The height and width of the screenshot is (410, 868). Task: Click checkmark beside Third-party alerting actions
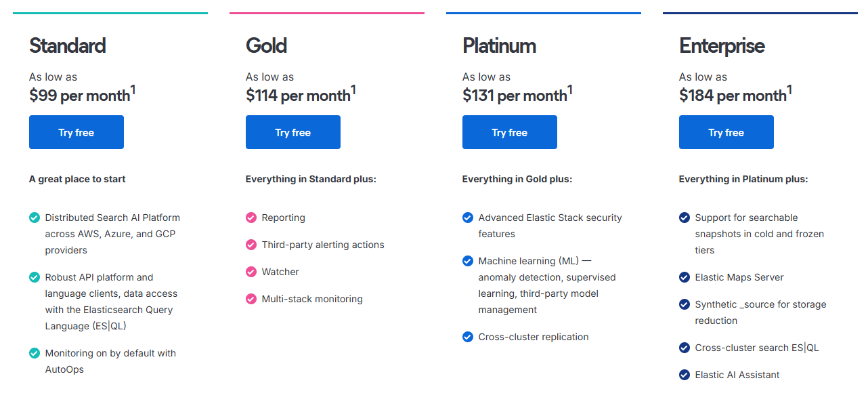click(x=251, y=245)
